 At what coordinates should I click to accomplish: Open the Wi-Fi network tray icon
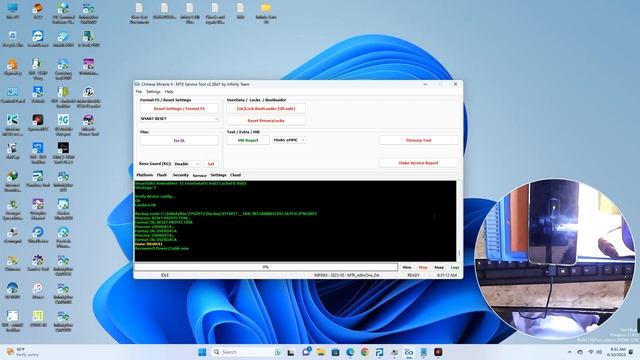click(x=590, y=352)
